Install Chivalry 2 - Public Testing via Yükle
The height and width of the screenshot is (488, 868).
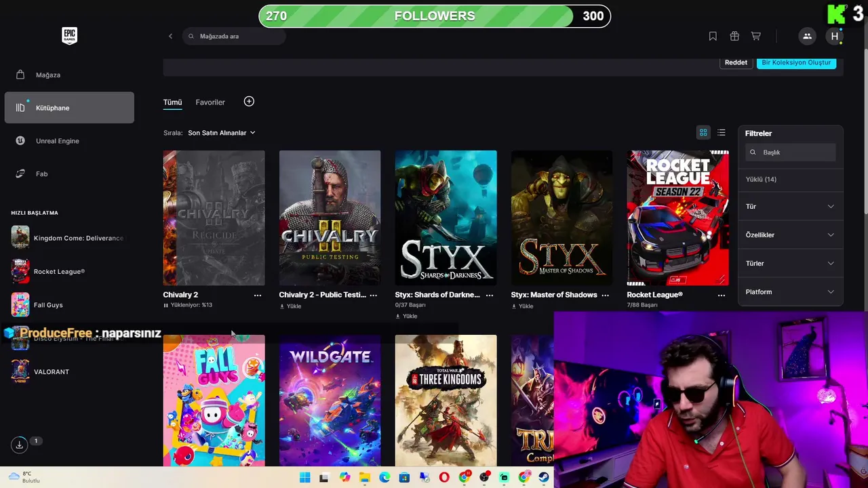coord(290,306)
